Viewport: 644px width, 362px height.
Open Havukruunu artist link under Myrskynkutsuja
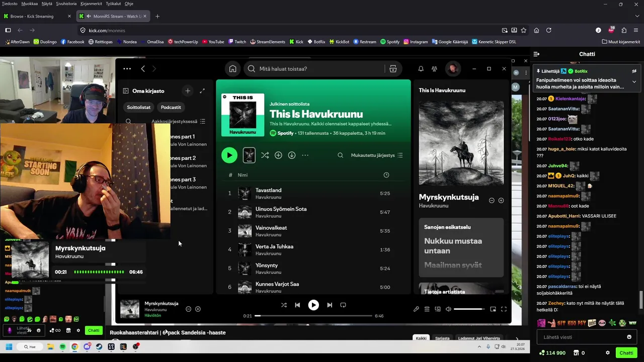point(434,206)
